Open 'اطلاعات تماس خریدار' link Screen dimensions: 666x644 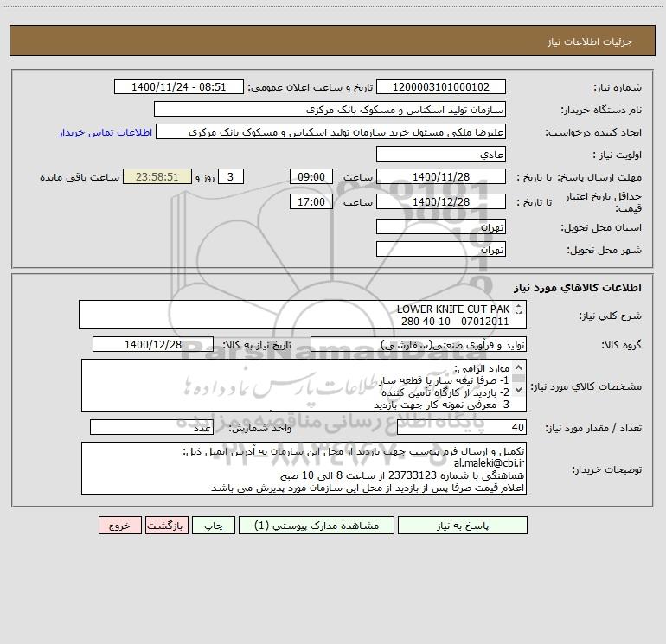coord(106,132)
